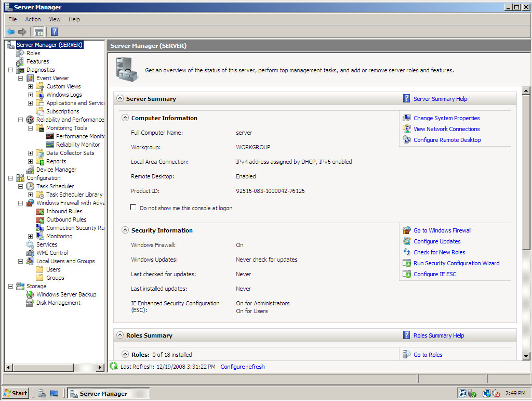Image resolution: width=532 pixels, height=401 pixels.
Task: Expand the Data Collector Sets node
Action: tap(30, 153)
